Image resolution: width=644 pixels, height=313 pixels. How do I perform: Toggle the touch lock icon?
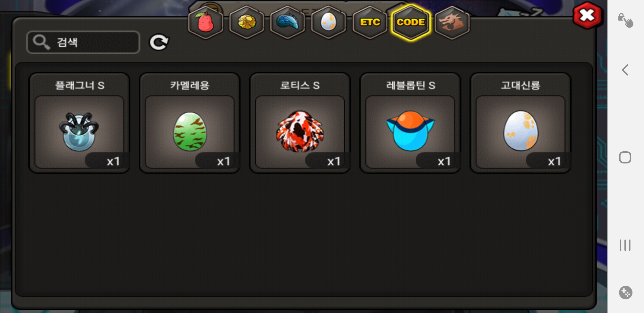(x=625, y=20)
